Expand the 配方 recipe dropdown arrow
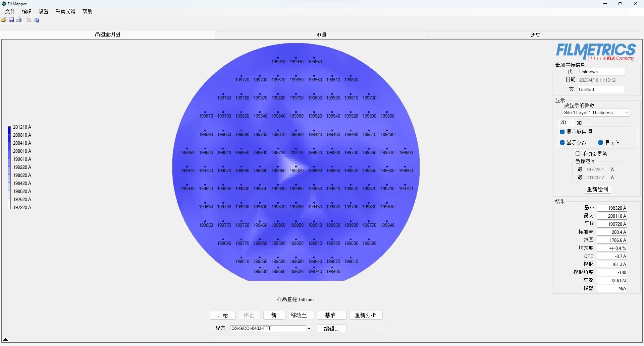Image resolution: width=644 pixels, height=346 pixels. (309, 329)
